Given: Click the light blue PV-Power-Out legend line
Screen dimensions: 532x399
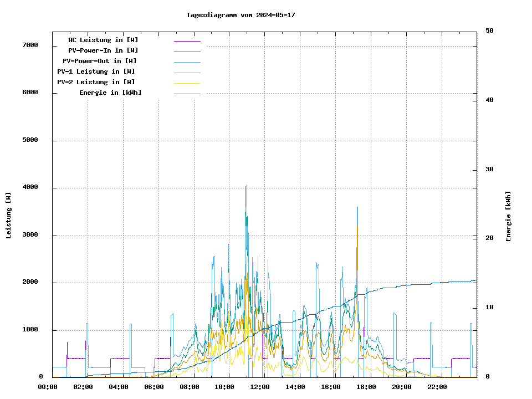Looking at the screenshot, I should pyautogui.click(x=187, y=62).
